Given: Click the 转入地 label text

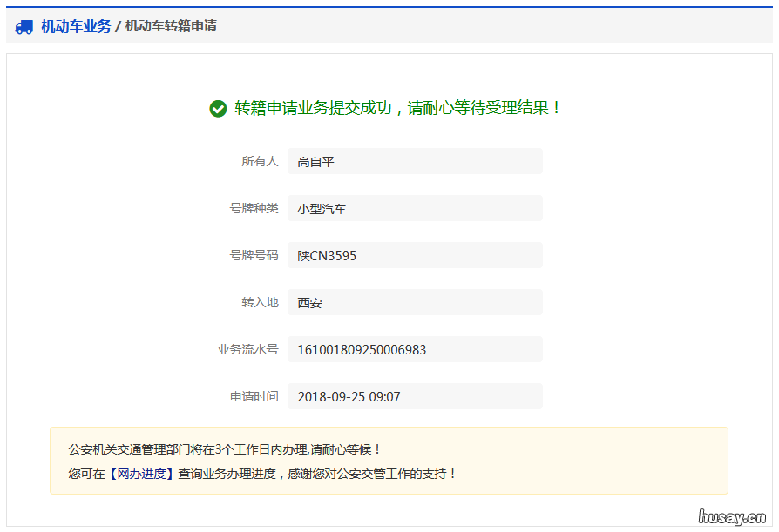Looking at the screenshot, I should [261, 302].
